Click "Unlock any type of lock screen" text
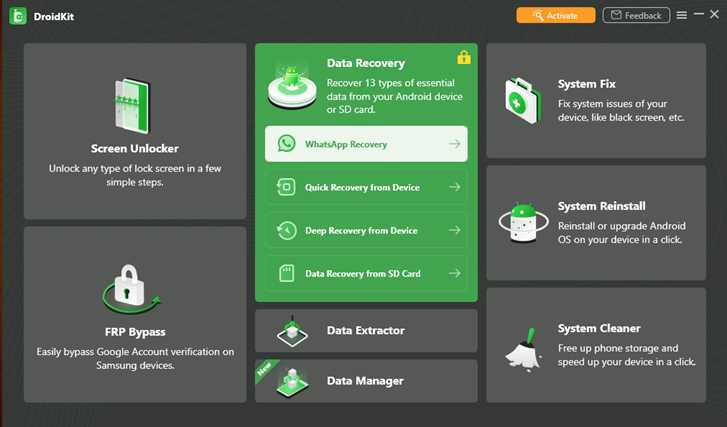This screenshot has height=427, width=727. pos(135,175)
